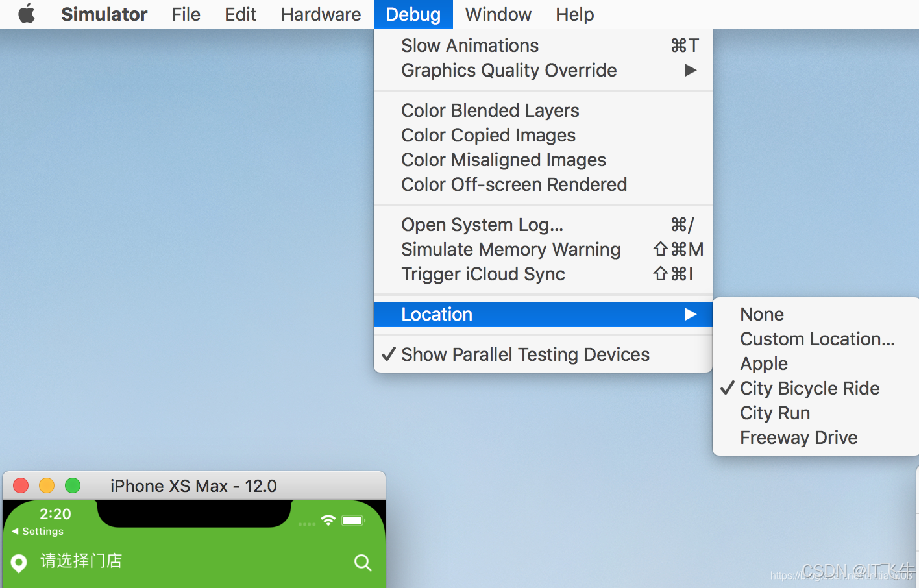
Task: Open the Hardware menu
Action: (321, 14)
